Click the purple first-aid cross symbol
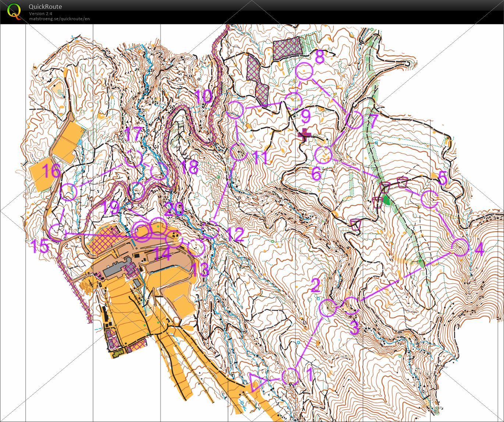The height and width of the screenshot is (422, 504). tap(304, 135)
